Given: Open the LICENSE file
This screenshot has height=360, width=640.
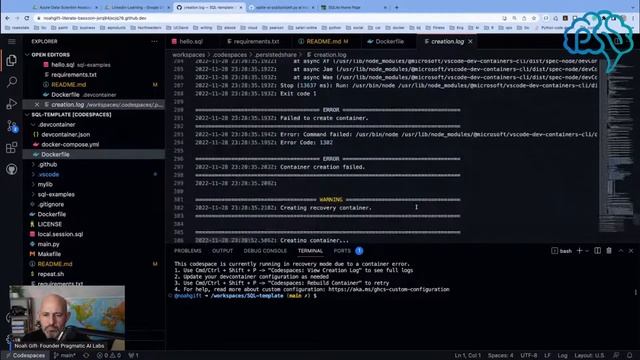Looking at the screenshot, I should click(49, 224).
